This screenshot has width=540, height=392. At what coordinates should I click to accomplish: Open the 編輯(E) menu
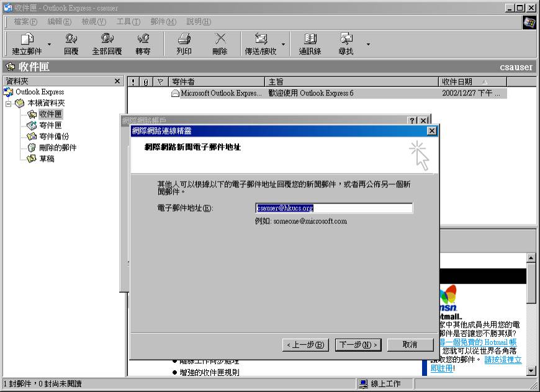[60, 22]
